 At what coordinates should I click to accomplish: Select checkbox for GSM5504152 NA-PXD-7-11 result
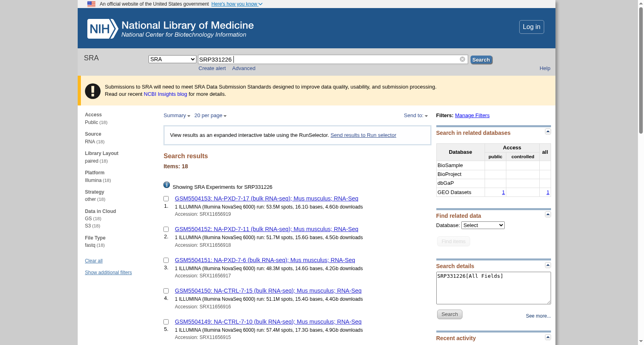166,229
